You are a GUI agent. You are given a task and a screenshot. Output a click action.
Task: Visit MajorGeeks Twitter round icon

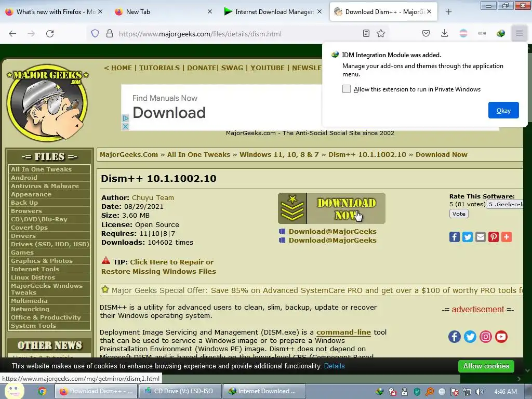pyautogui.click(x=470, y=337)
